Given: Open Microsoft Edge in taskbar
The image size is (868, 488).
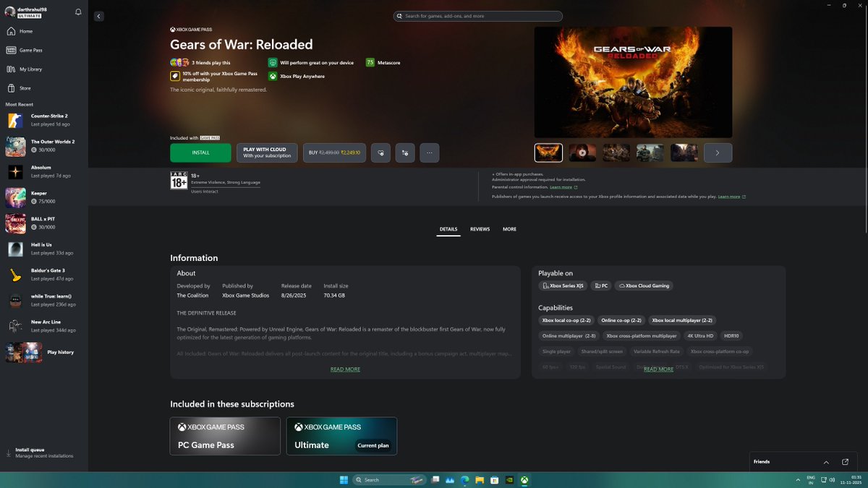Looking at the screenshot, I should point(464,479).
